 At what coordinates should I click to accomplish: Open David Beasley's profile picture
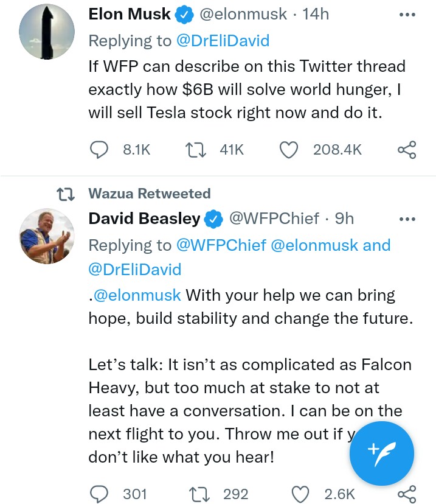click(x=47, y=237)
